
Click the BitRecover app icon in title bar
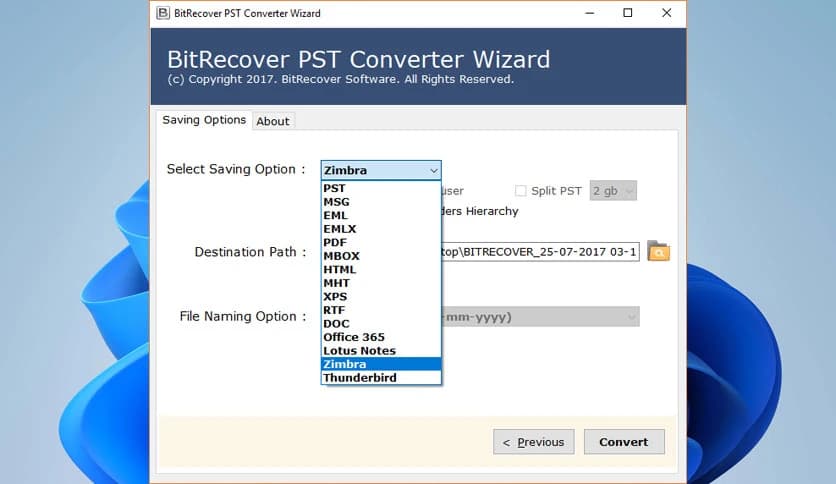[x=163, y=13]
